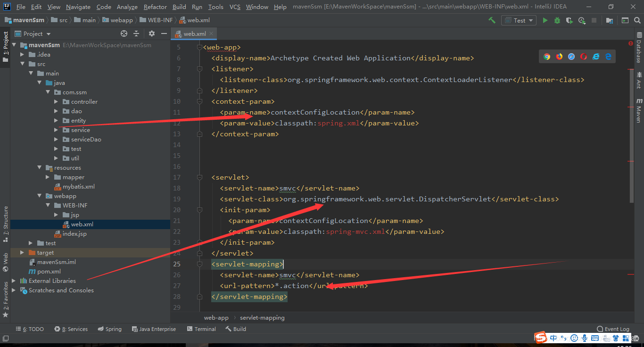This screenshot has height=347, width=644.
Task: Open the VCS menu
Action: [x=235, y=7]
